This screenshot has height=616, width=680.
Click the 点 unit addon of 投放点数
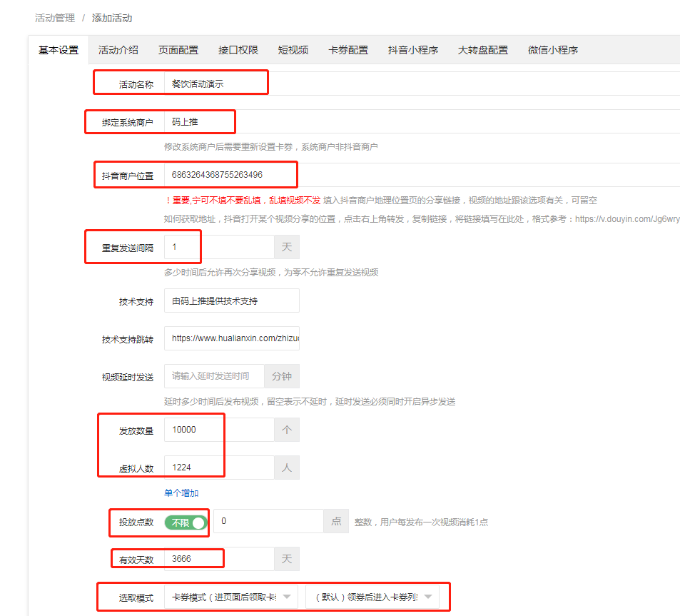pos(336,521)
